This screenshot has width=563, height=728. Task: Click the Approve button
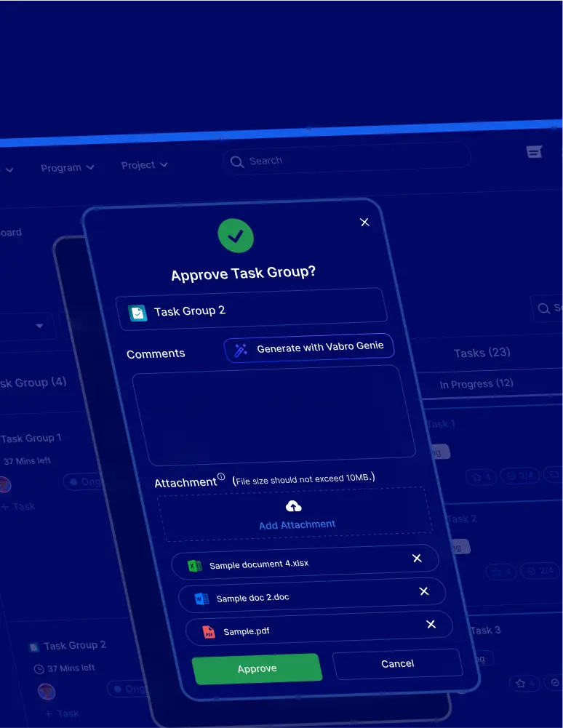tap(257, 668)
